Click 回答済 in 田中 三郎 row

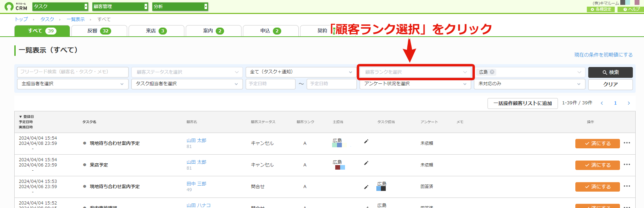pos(427,187)
